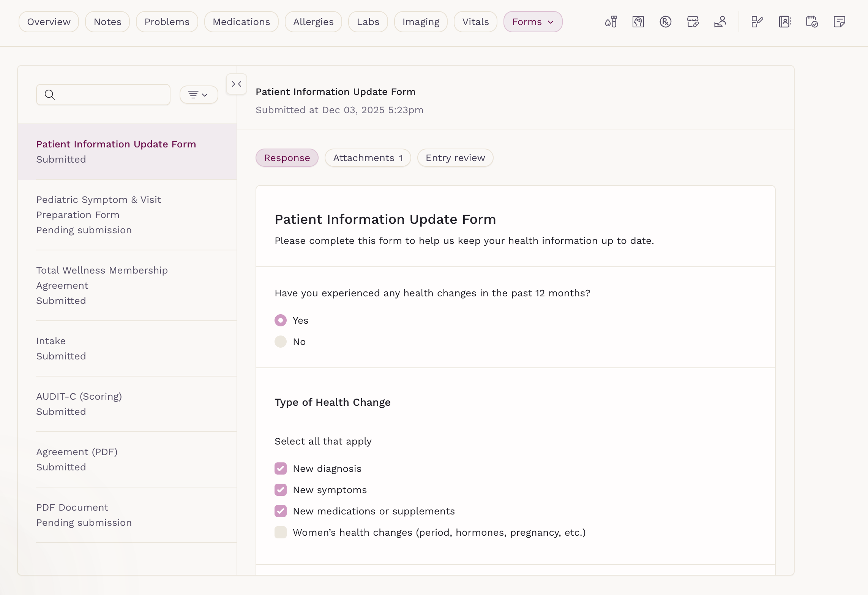Open lab order test tube icon
The width and height of the screenshot is (868, 595).
point(611,22)
